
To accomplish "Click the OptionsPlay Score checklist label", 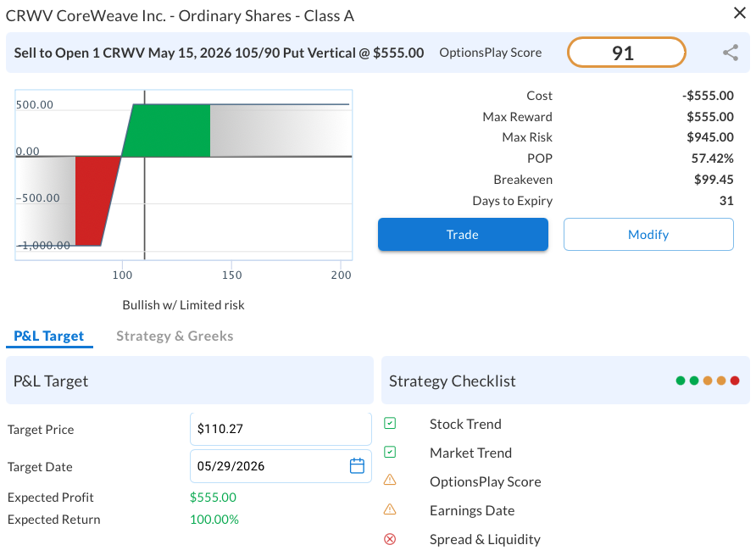I will pyautogui.click(x=485, y=481).
